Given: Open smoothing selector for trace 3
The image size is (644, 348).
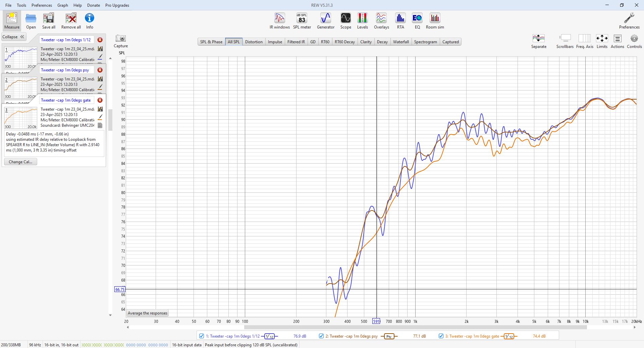Looking at the screenshot, I should tap(509, 336).
